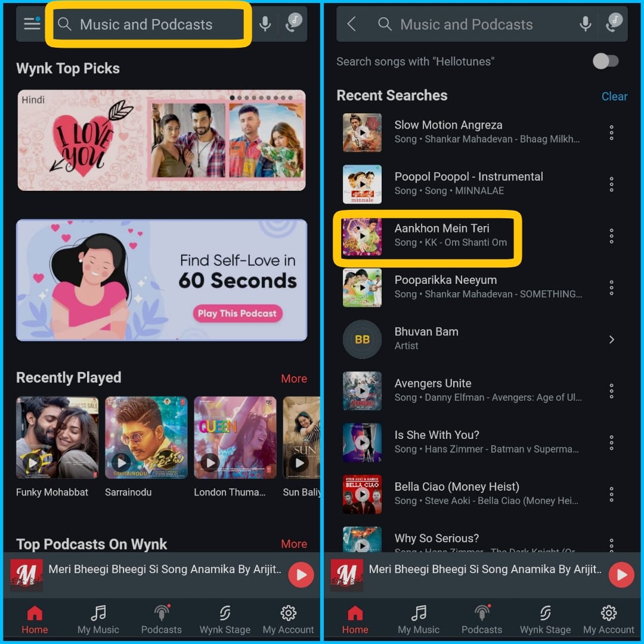Open Bhuvan Bam BB avatar
This screenshot has width=644, height=644.
pos(362,339)
